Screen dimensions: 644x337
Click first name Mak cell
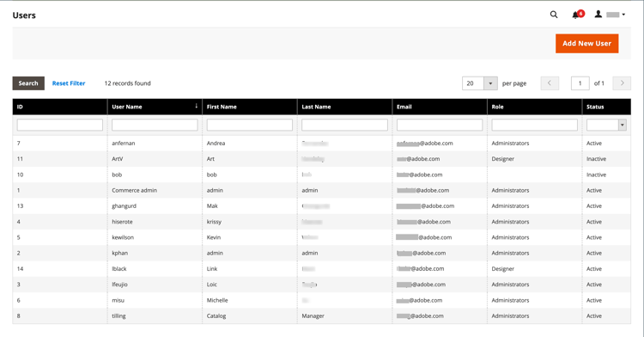pyautogui.click(x=250, y=206)
